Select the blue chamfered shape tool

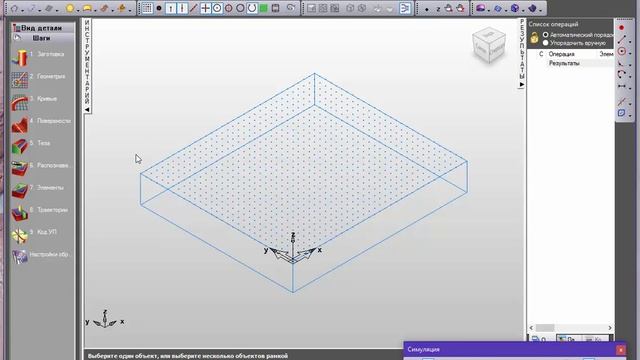click(x=621, y=113)
